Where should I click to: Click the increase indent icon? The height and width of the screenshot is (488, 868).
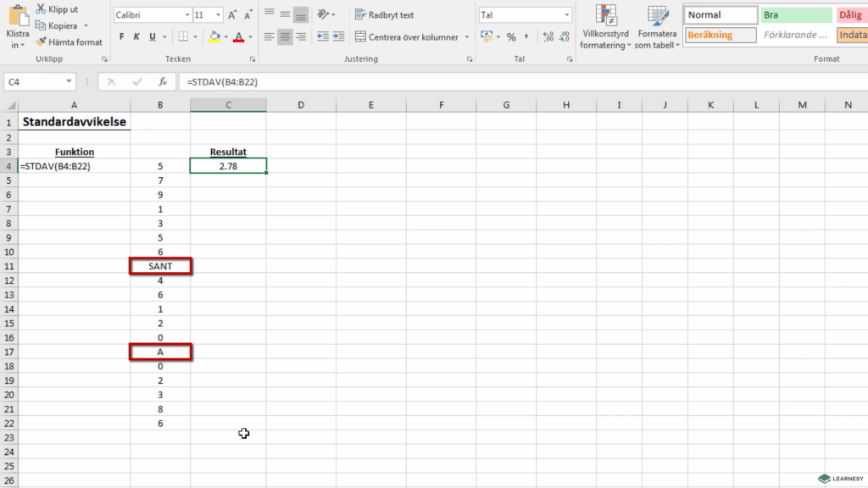click(x=338, y=36)
